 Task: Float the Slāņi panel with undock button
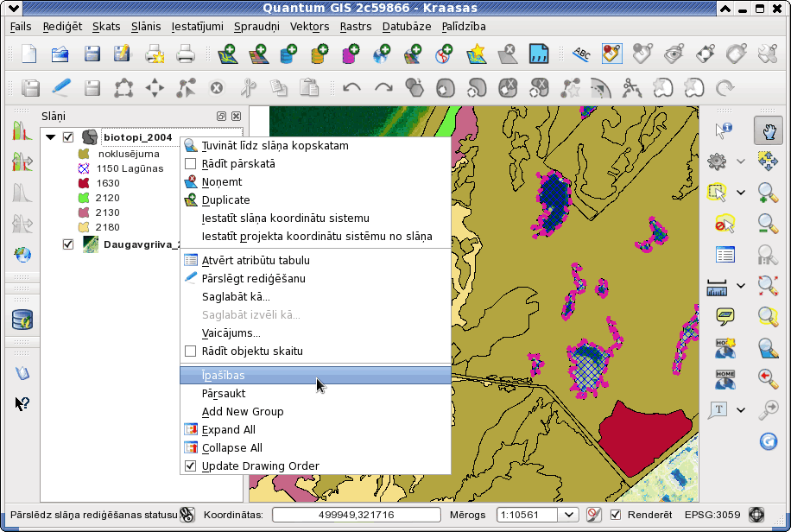coord(221,116)
